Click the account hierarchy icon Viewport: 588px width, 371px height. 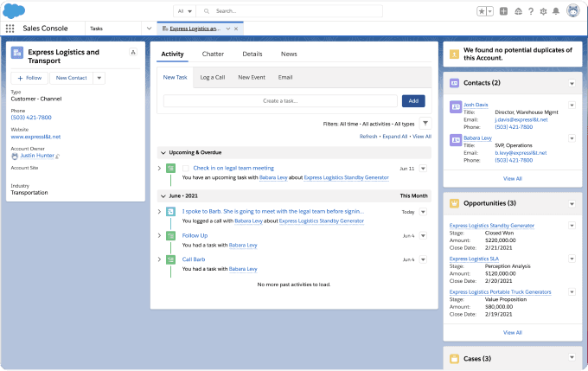tap(133, 52)
